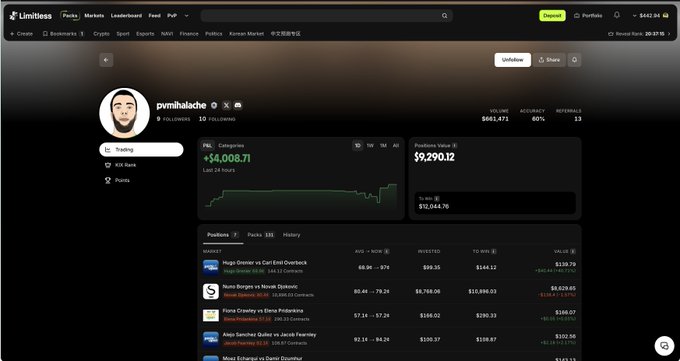This screenshot has width=680, height=361.
Task: Click the Deposit button
Action: click(552, 16)
